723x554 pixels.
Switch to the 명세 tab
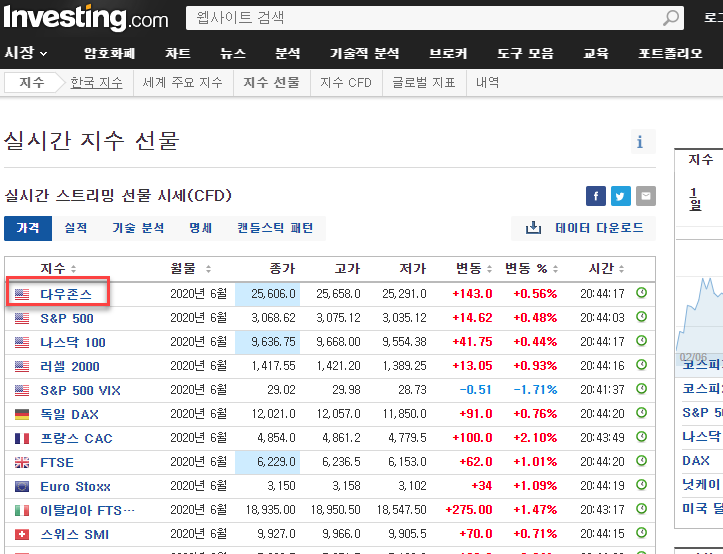pos(201,228)
